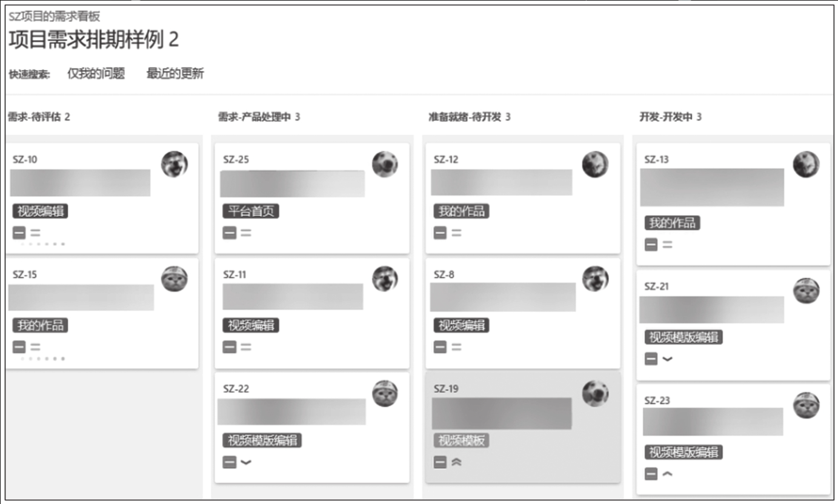Click the 开发-开发中 column header
This screenshot has height=504, width=838.
[665, 117]
